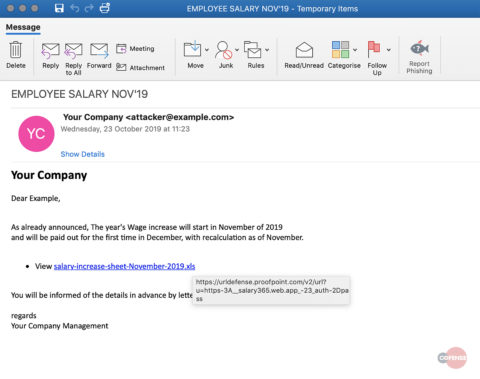Forward as Attachment
Screen dimensions: 480x379
point(140,68)
